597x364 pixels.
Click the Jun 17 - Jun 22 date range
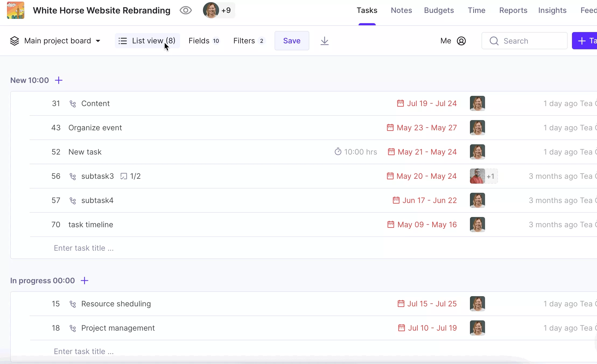point(430,200)
